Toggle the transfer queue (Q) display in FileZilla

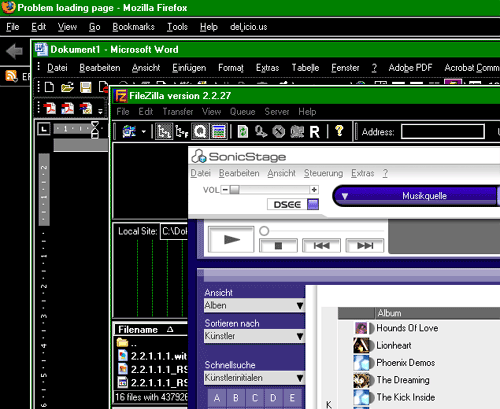(200, 132)
